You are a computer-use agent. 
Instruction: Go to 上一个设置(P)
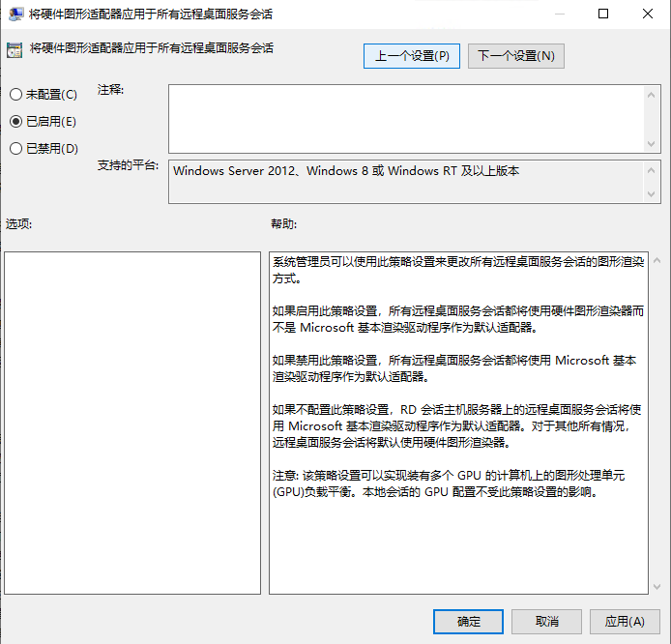(x=412, y=56)
